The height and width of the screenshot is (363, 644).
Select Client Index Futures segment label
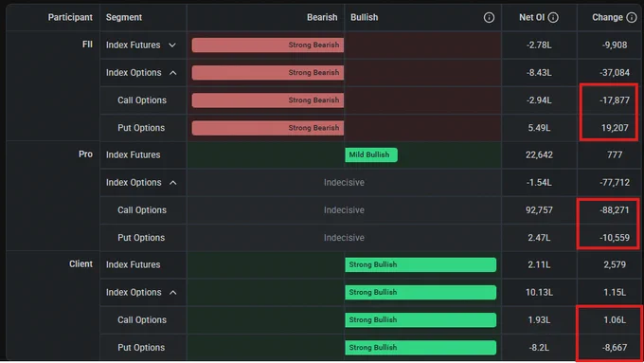(134, 264)
